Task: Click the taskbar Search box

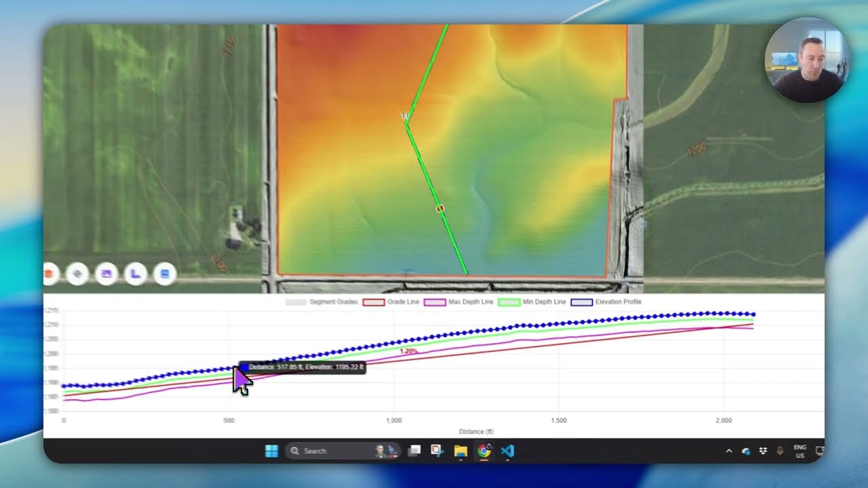Action: click(343, 451)
